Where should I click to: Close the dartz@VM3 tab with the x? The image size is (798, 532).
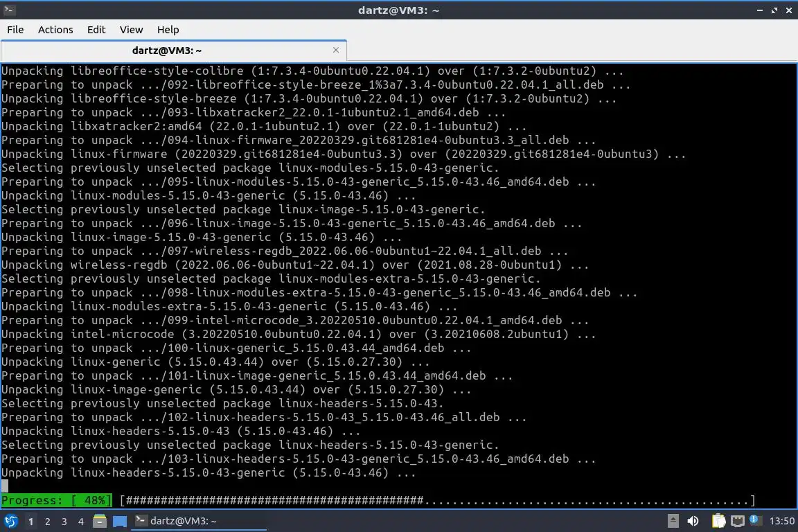pos(336,50)
